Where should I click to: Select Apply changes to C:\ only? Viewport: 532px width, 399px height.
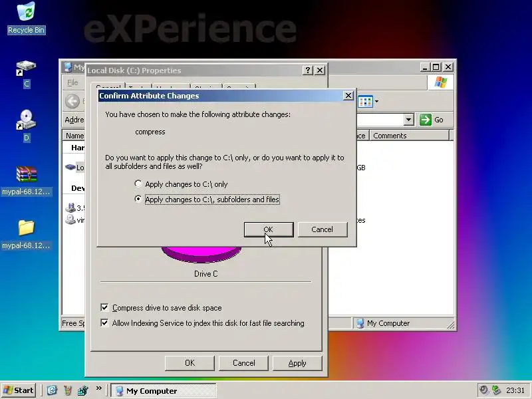coord(181,184)
